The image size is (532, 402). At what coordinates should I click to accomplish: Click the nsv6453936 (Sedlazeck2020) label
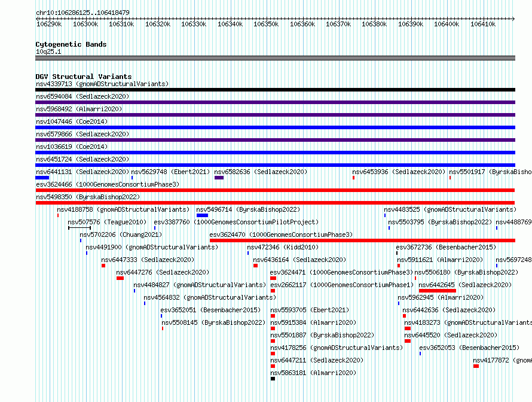(399, 172)
